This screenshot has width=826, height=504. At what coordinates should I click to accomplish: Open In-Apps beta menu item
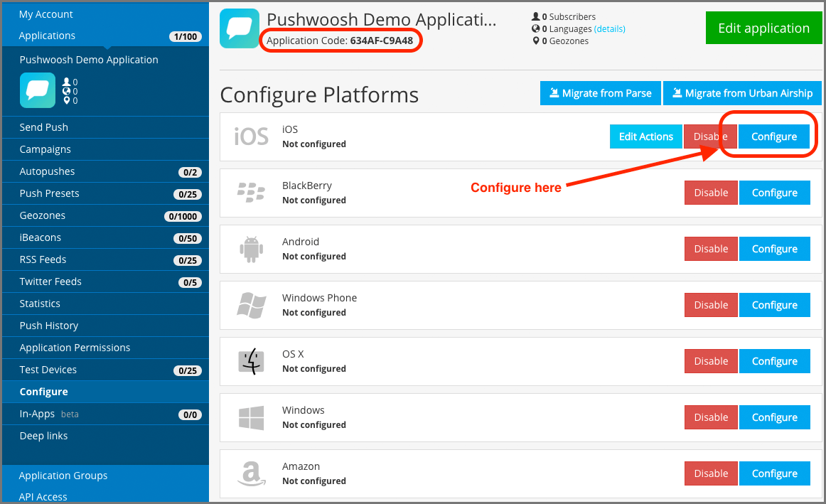click(105, 414)
